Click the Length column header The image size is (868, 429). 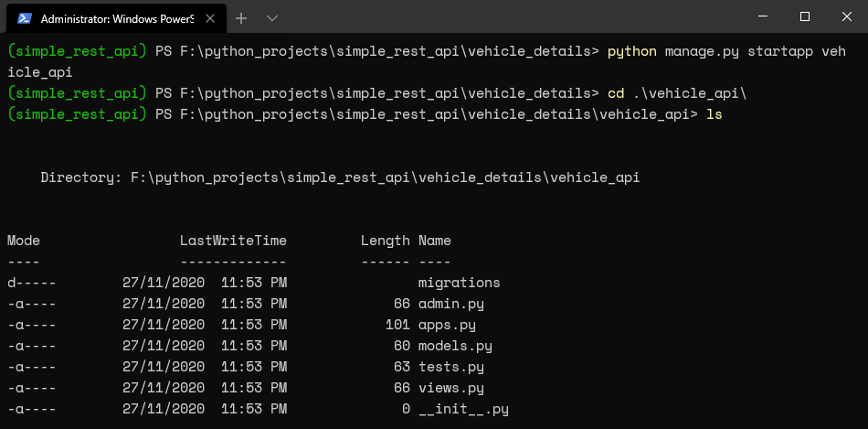(x=386, y=241)
